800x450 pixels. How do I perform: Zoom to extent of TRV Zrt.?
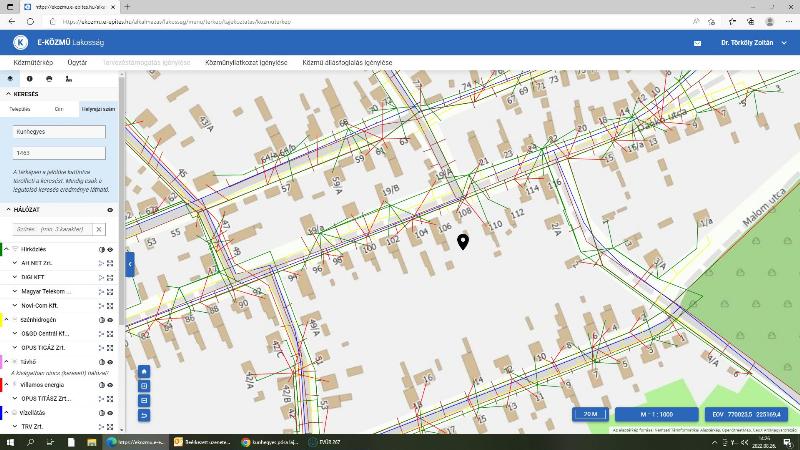click(x=110, y=427)
